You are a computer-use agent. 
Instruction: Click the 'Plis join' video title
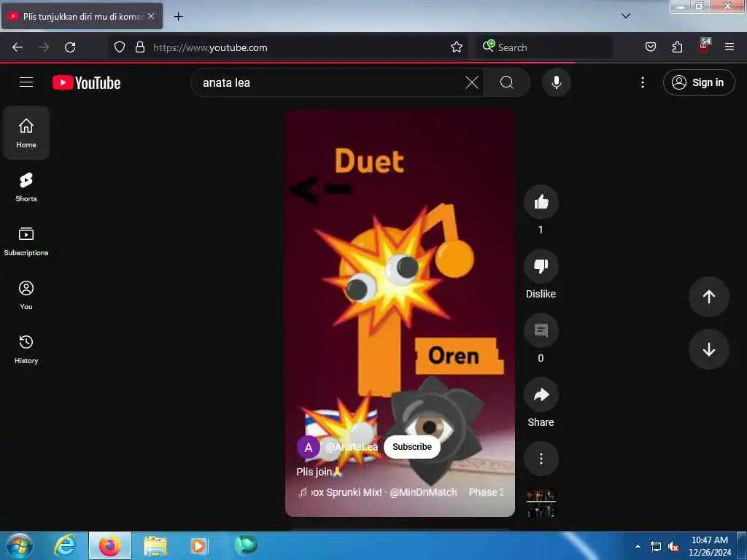(320, 472)
